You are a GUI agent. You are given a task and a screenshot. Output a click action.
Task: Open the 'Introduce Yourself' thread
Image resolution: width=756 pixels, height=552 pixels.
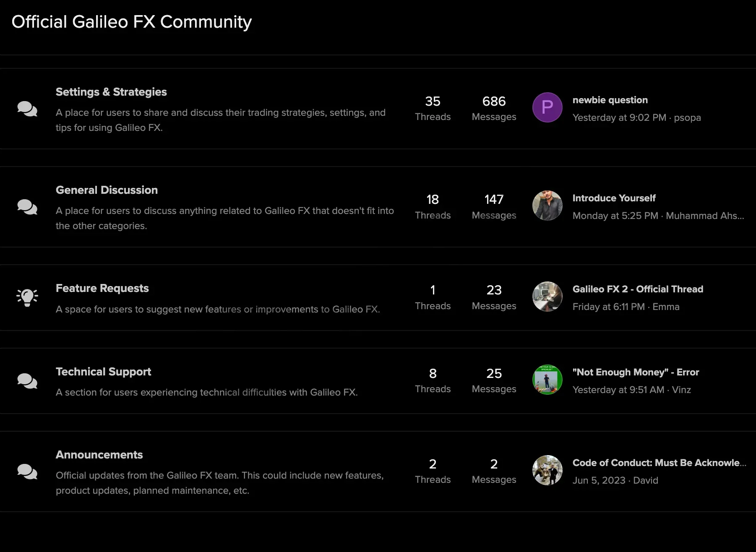pyautogui.click(x=614, y=198)
